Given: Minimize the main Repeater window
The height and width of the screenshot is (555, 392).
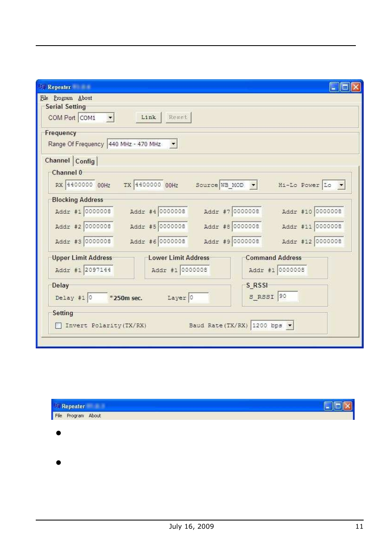Looking at the screenshot, I should click(334, 87).
